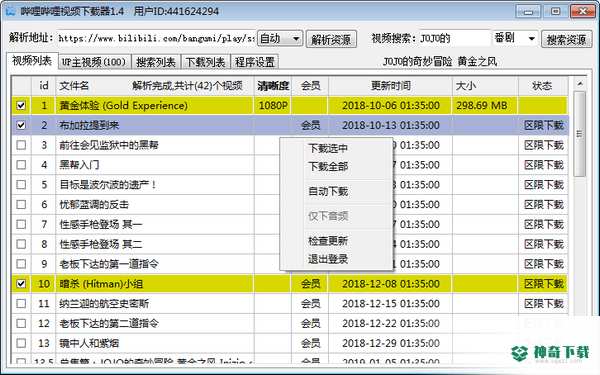
Task: Click date 2018-12-22 01:35:00
Action: click(391, 324)
